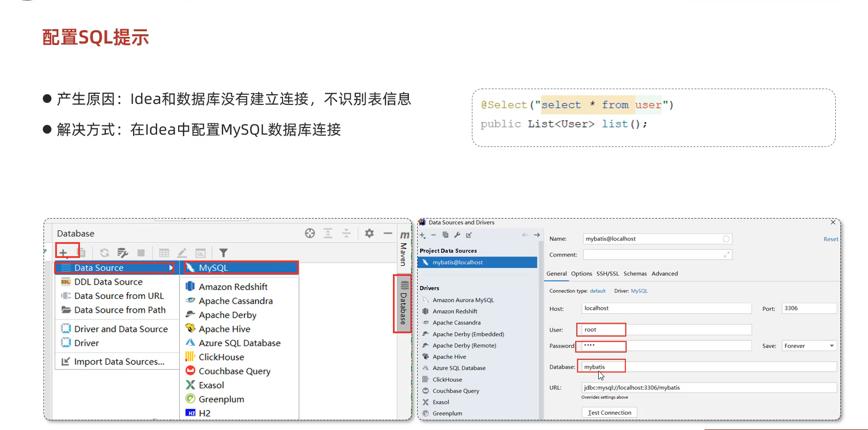Click the Expand All icon in Database header
Image resolution: width=868 pixels, height=430 pixels.
(328, 233)
